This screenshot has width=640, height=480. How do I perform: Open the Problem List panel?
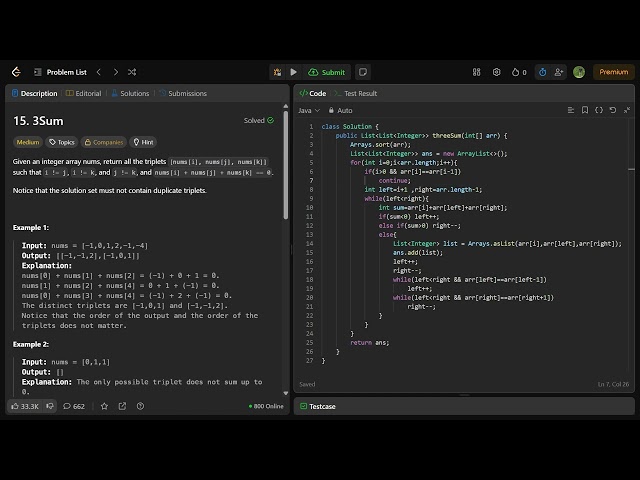click(x=60, y=72)
